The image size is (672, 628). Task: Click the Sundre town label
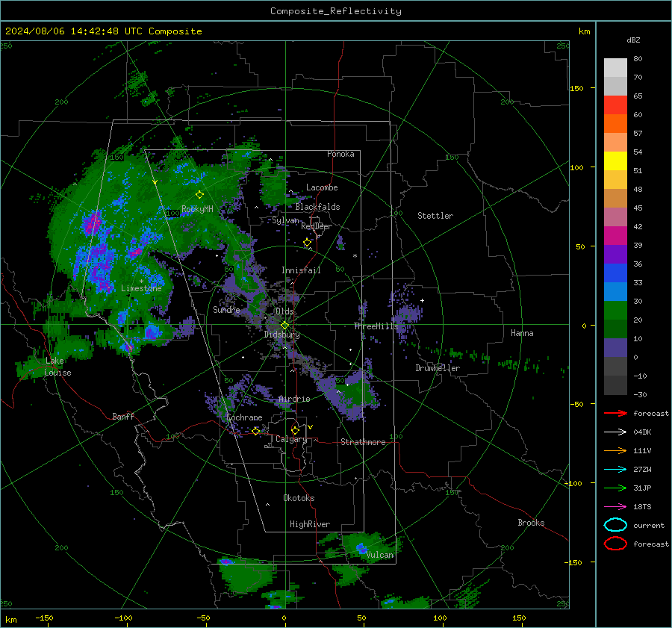point(226,310)
